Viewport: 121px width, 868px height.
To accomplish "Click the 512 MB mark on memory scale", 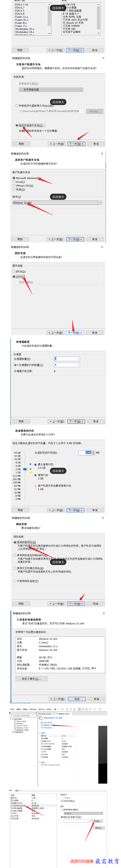I will pos(16,476).
